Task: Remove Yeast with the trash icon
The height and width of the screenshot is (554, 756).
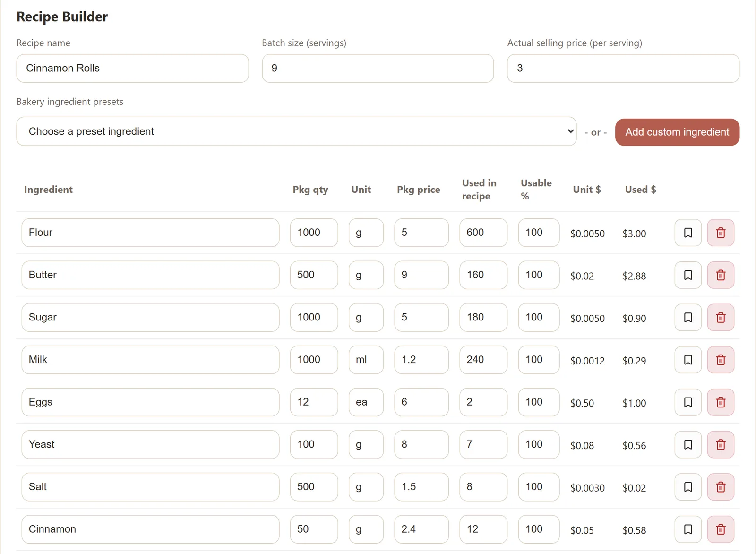Action: click(721, 444)
